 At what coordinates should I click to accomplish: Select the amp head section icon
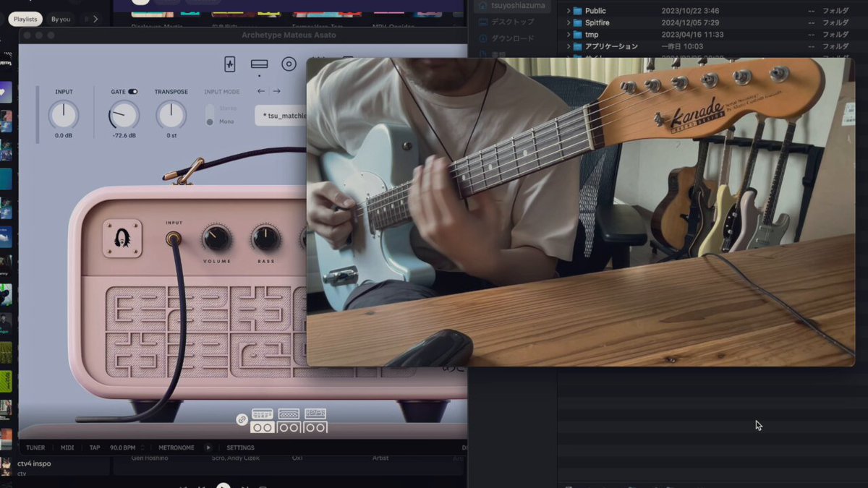pos(259,64)
